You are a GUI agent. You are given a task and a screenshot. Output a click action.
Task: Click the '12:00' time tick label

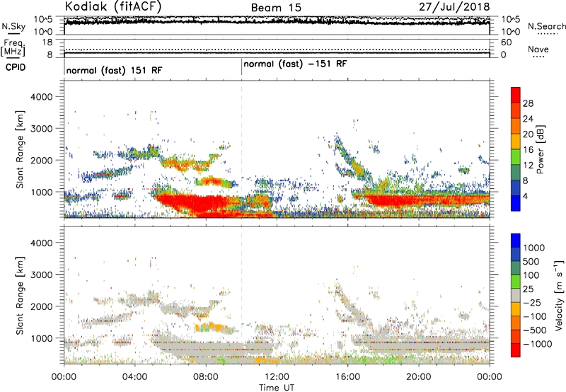277,377
